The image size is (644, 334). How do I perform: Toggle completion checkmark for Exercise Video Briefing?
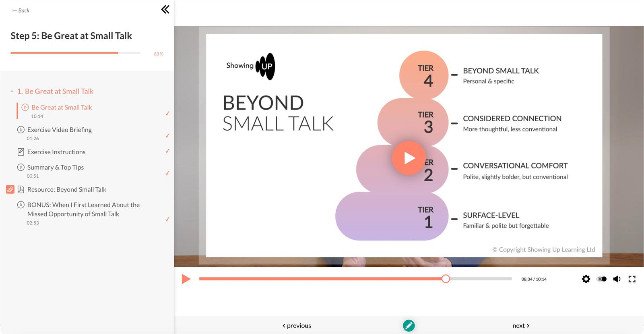coord(167,136)
